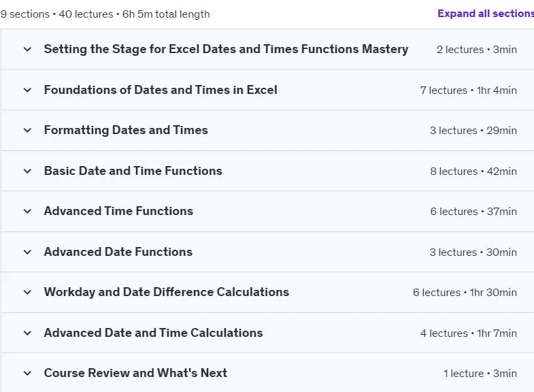Screen dimensions: 534x392
Task: Click the '1 lecture • 3min' text
Action: 480,374
